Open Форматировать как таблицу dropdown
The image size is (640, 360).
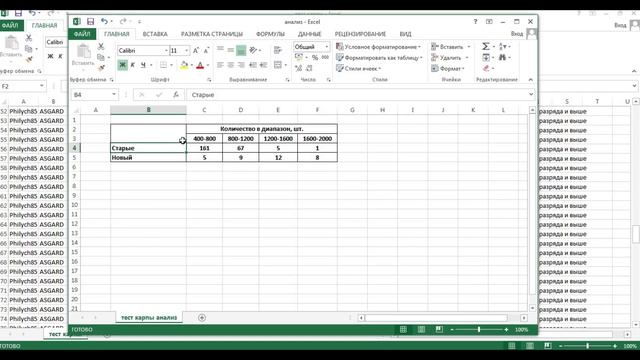point(379,58)
